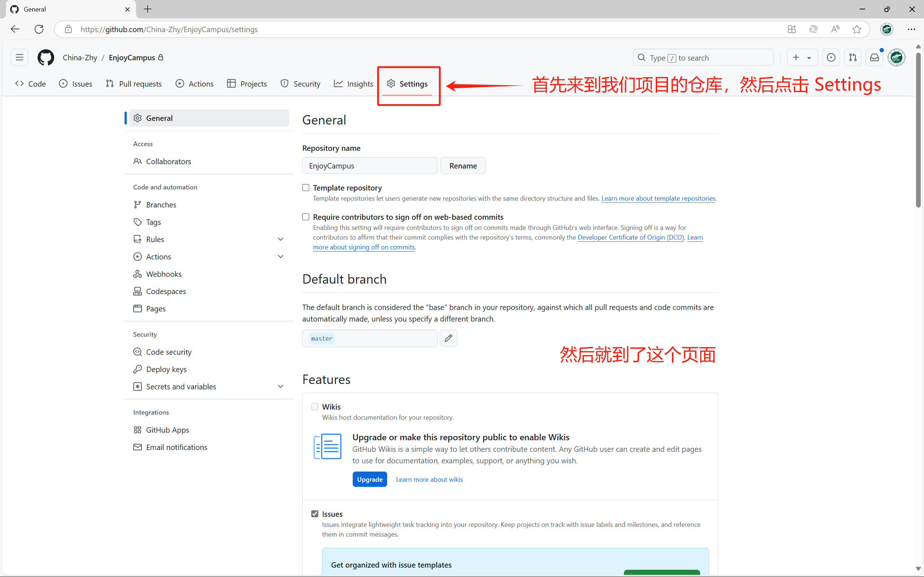
Task: Switch to the Code tab
Action: [x=31, y=84]
